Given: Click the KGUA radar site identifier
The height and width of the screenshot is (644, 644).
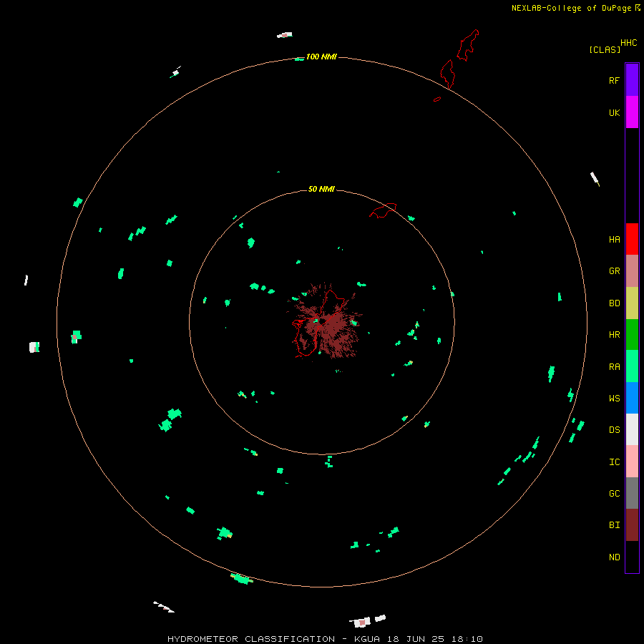Looking at the screenshot, I should 367,639.
